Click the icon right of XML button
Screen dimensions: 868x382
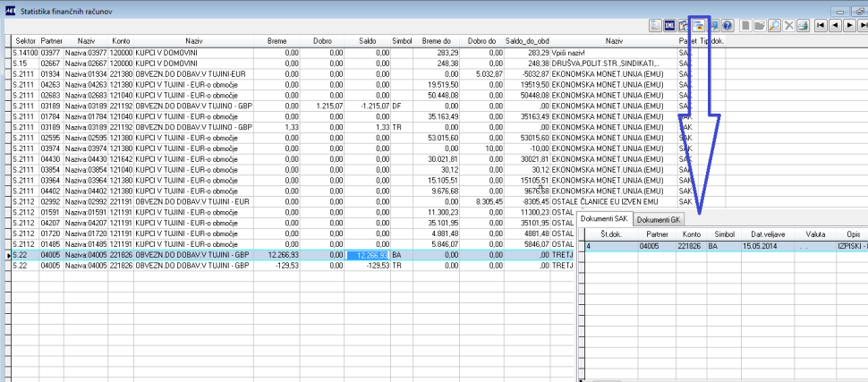click(685, 25)
